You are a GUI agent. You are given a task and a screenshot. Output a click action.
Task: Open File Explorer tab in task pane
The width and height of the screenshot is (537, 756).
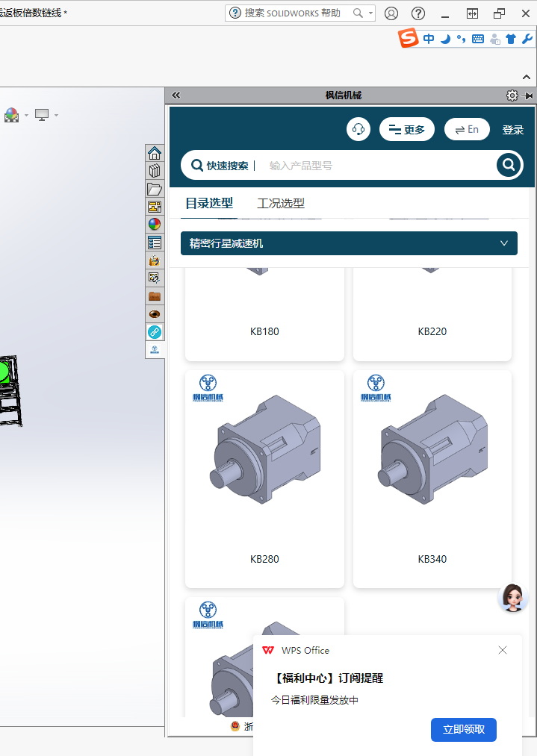(x=155, y=189)
